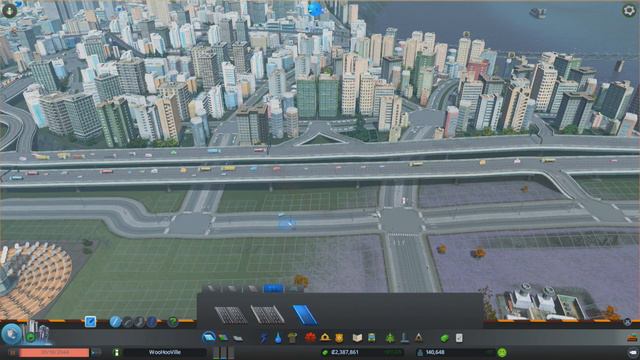Open the Electricity services menu
Screen dimensions: 640x360
[264, 338]
